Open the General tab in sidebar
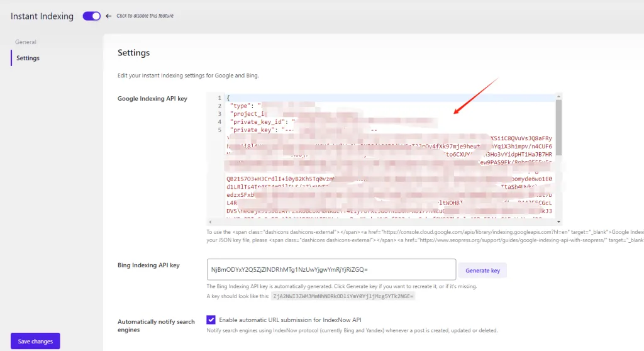 click(x=26, y=42)
